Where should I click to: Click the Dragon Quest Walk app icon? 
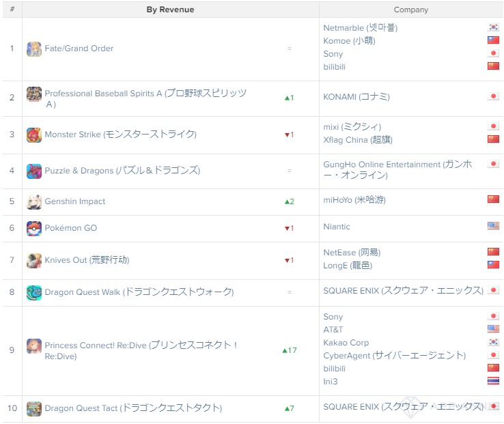[x=33, y=292]
